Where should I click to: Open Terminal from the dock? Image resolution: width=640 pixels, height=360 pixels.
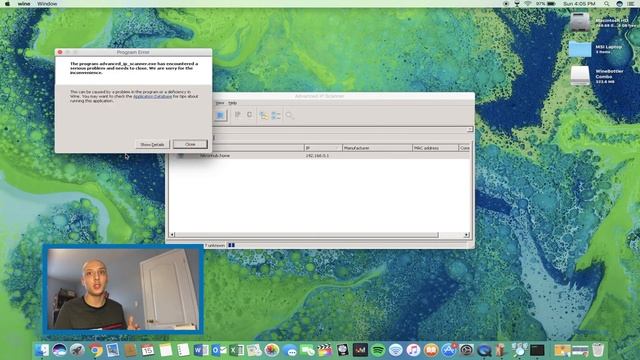[x=537, y=350]
